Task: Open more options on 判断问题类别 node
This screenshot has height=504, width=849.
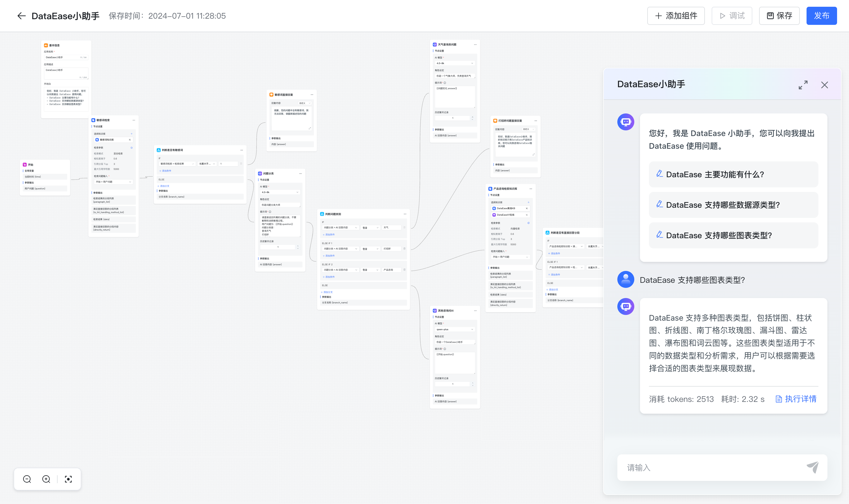Action: pyautogui.click(x=405, y=214)
